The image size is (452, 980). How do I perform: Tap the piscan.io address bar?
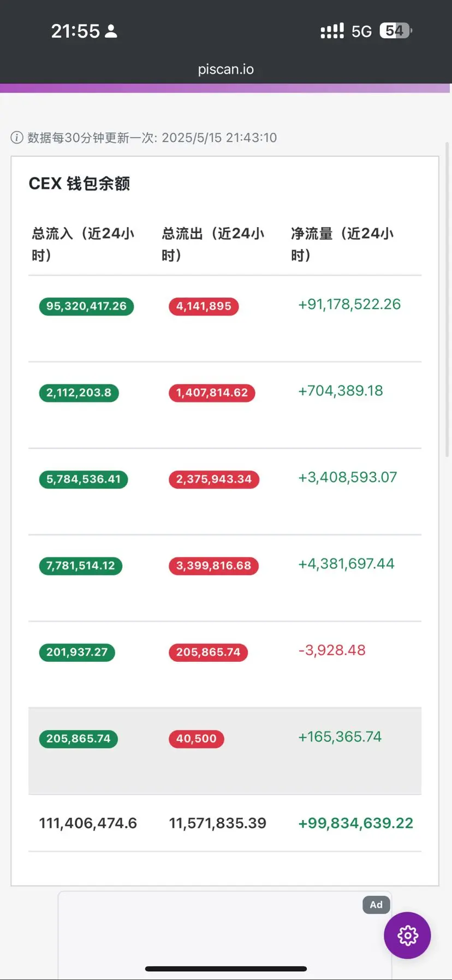pyautogui.click(x=226, y=69)
